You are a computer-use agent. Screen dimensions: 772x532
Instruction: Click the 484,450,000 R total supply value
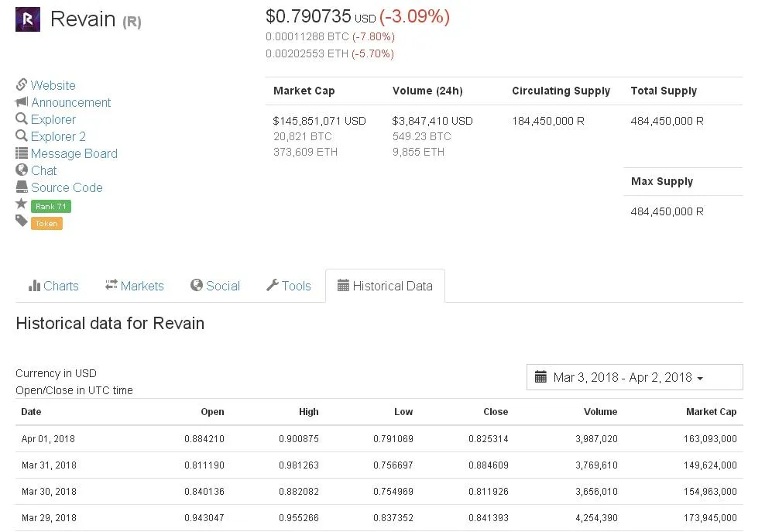pyautogui.click(x=667, y=121)
